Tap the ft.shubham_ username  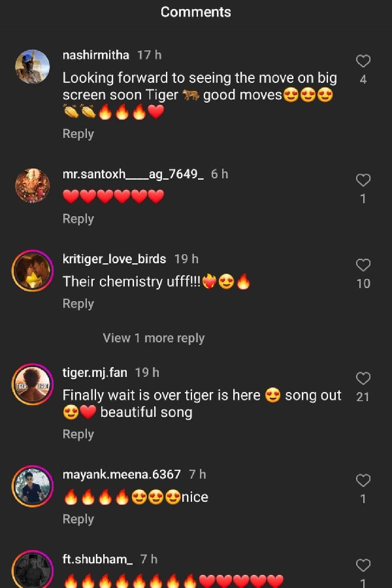(x=97, y=559)
